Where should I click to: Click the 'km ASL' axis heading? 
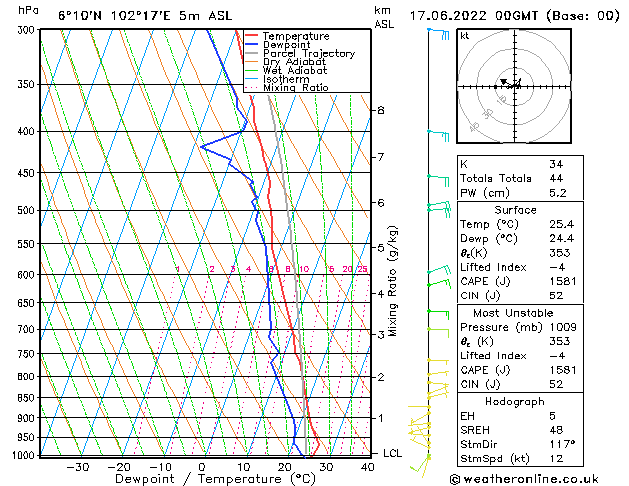tap(384, 17)
